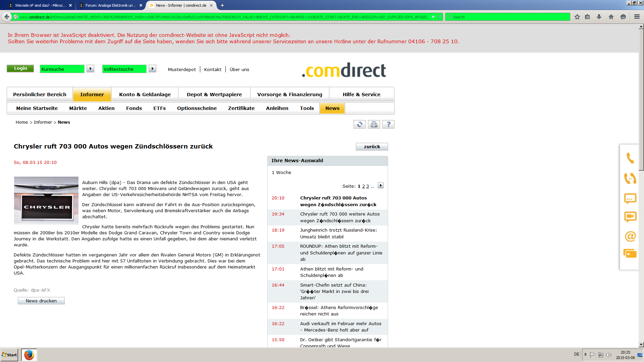The width and height of the screenshot is (644, 362).
Task: Click the zurück button
Action: pyautogui.click(x=372, y=146)
